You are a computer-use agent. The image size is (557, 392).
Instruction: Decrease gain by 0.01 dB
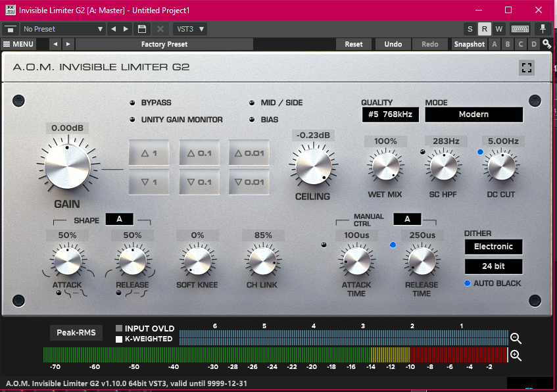(249, 182)
